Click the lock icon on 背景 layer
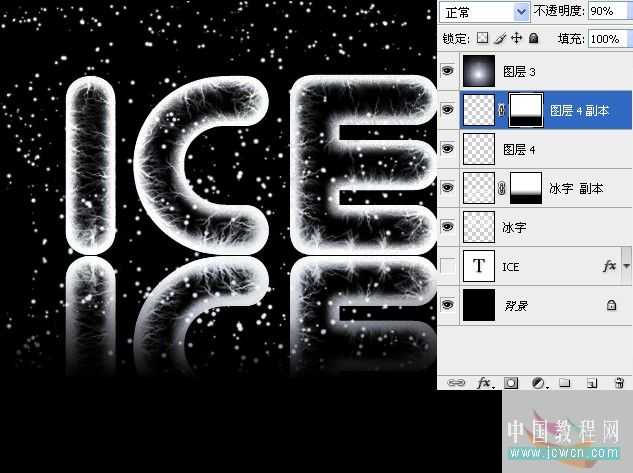The height and width of the screenshot is (473, 633). pyautogui.click(x=611, y=305)
